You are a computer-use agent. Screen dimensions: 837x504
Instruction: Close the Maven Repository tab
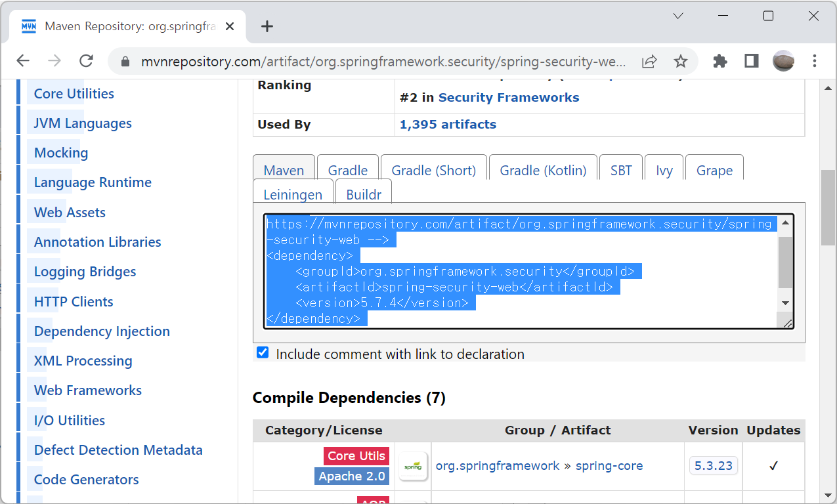[x=230, y=26]
